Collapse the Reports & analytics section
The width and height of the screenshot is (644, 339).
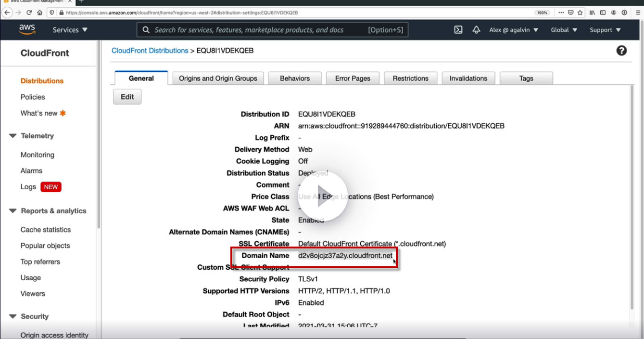[x=13, y=211]
